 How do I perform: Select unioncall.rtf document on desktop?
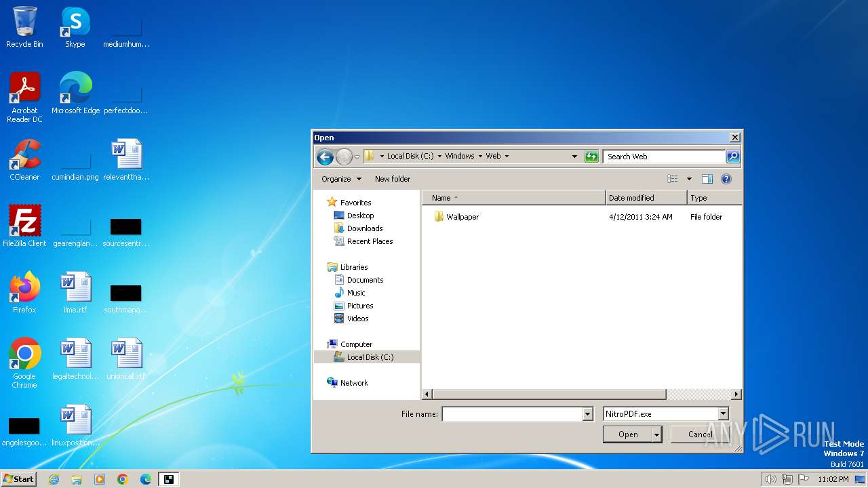coord(126,359)
